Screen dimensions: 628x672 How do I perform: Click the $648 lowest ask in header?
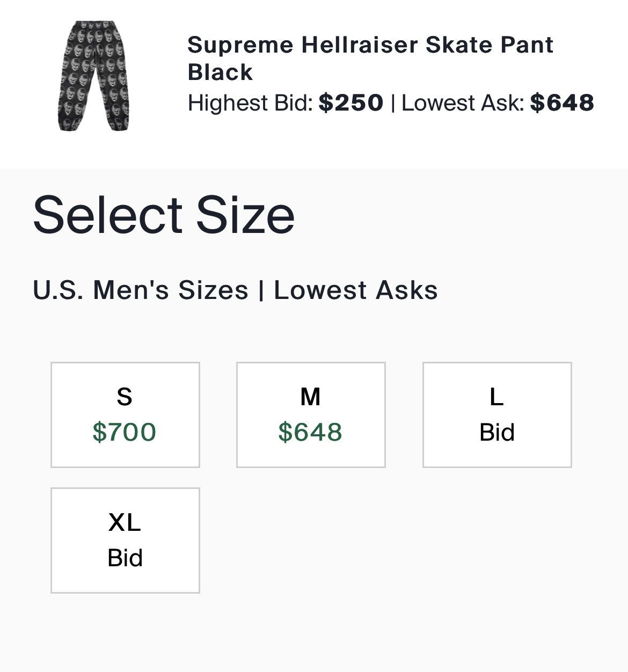click(562, 103)
